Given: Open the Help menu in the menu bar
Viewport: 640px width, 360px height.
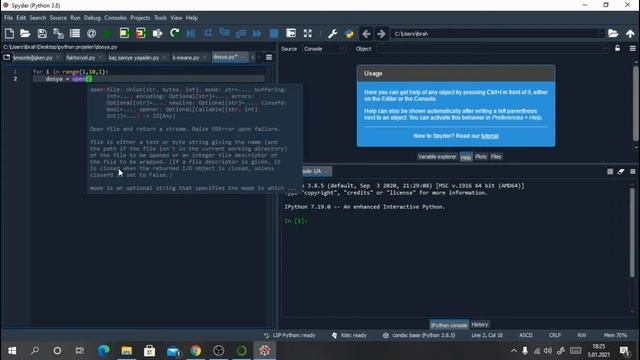Looking at the screenshot, I should [191, 18].
